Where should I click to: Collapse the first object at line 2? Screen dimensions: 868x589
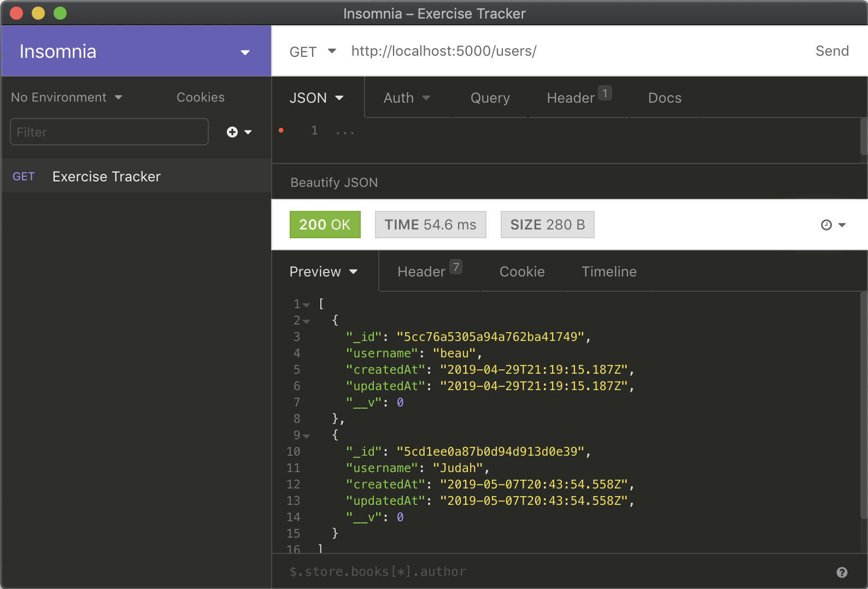[306, 321]
